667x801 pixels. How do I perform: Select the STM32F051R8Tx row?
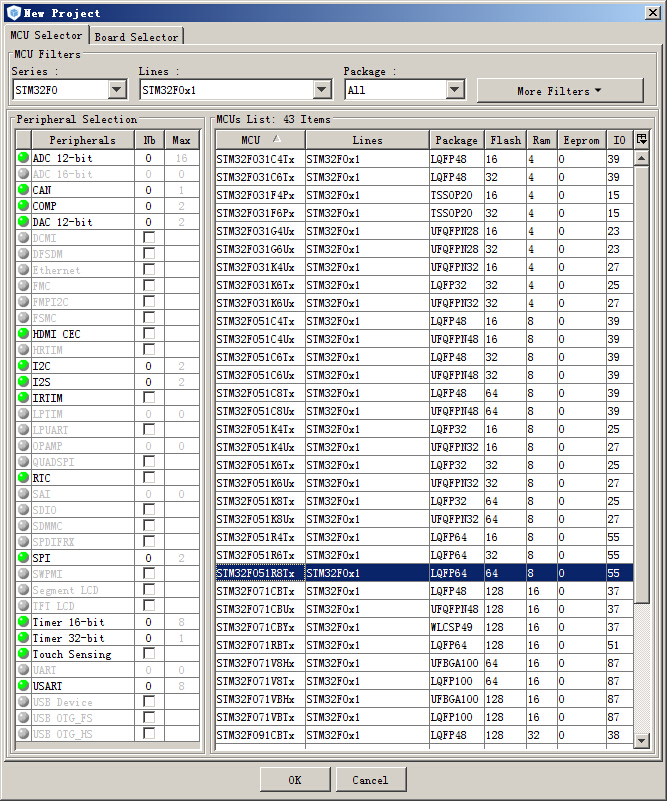point(424,573)
